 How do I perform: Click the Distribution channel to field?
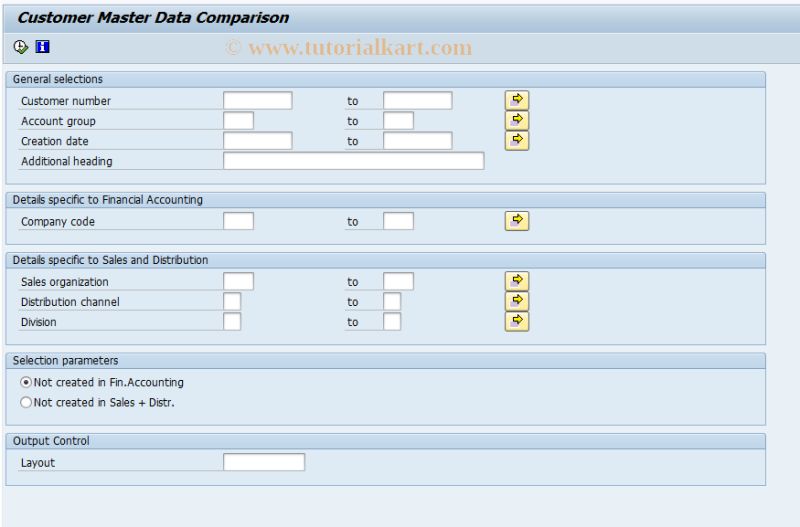click(392, 302)
